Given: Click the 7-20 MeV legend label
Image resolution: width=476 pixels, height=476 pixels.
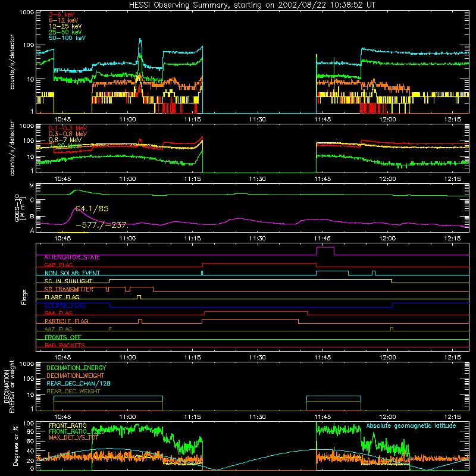Looking at the screenshot, I should (63, 146).
